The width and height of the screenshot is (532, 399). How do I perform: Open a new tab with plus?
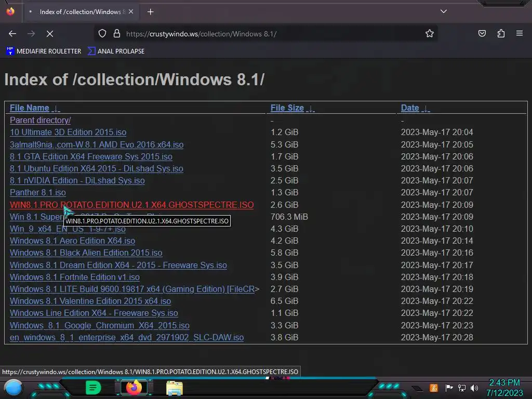[x=150, y=12]
